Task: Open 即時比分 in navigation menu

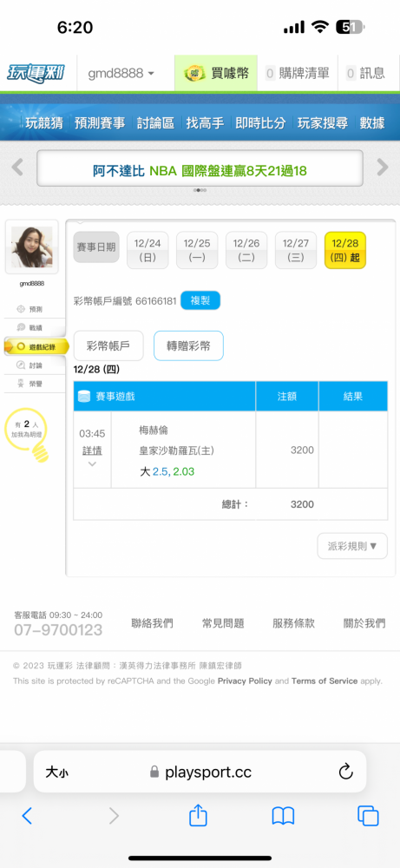Action: point(260,123)
